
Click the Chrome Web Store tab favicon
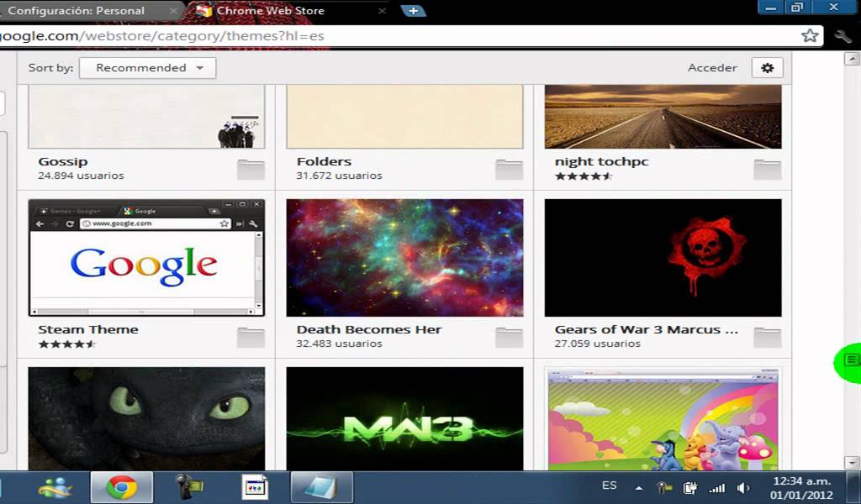point(203,10)
